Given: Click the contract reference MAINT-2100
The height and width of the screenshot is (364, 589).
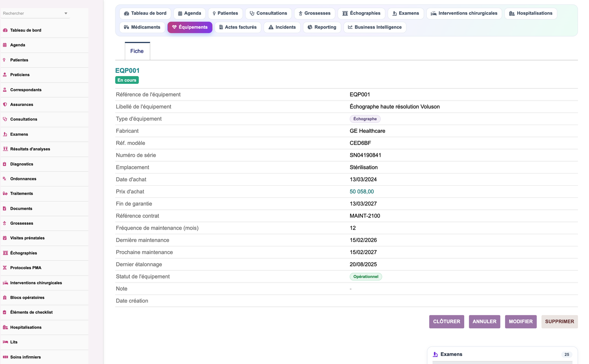Looking at the screenshot, I should click(365, 216).
